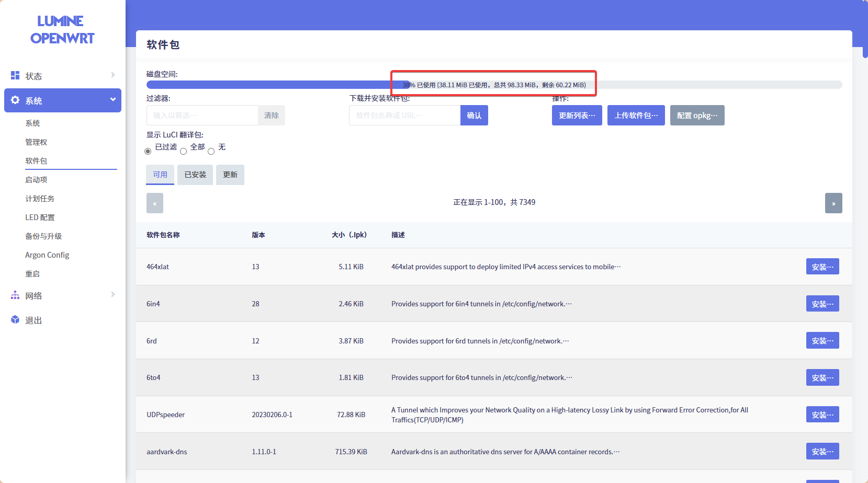Select the 全部 radio button

[x=183, y=152]
